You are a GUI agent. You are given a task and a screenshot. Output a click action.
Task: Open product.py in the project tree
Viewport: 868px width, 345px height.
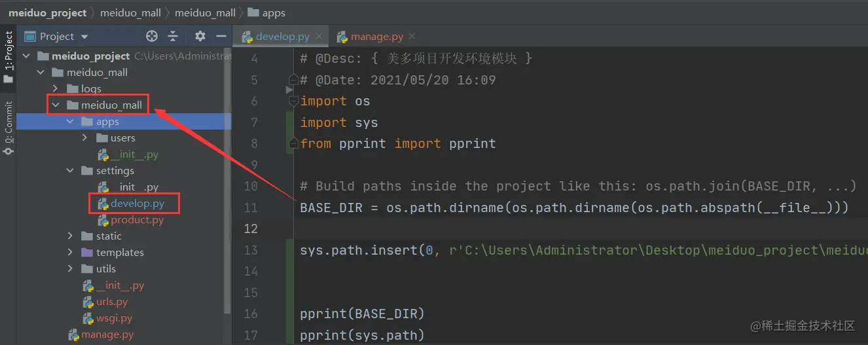[x=137, y=220]
